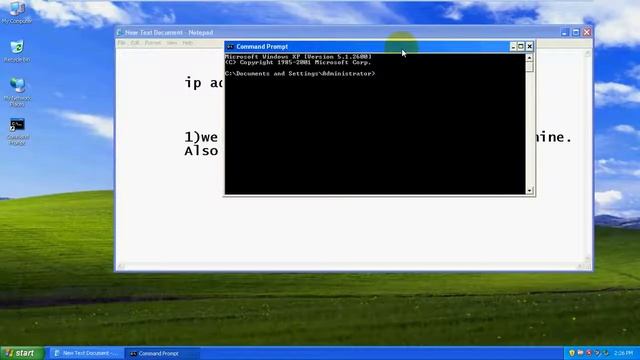640x360 pixels.
Task: Click the C:\Documents and Settings\Administrator> prompt line
Action: (x=300, y=73)
